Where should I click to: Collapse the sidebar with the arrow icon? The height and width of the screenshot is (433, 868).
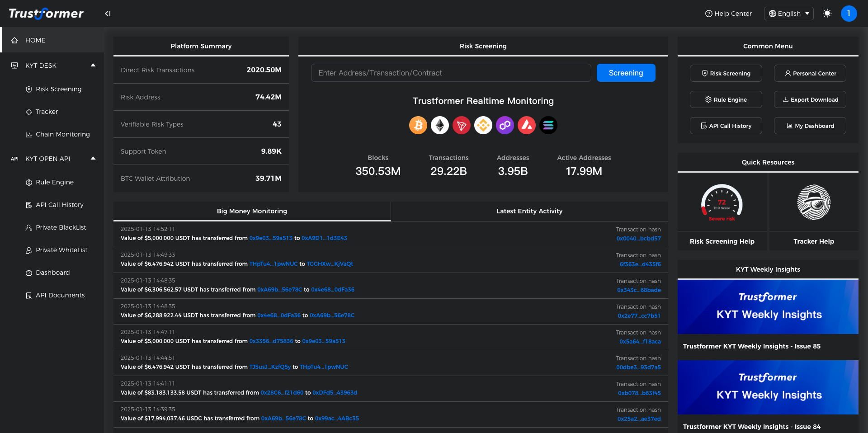pyautogui.click(x=108, y=14)
